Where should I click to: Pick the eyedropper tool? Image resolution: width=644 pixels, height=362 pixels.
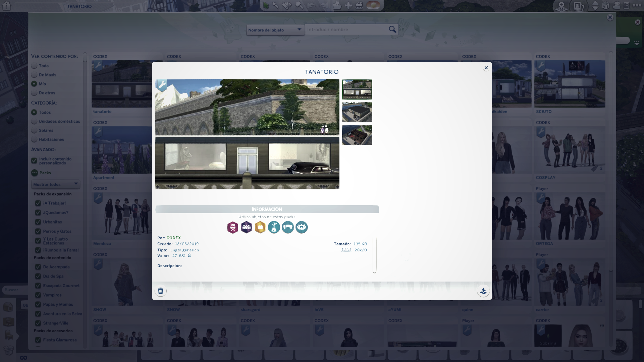coord(276,6)
